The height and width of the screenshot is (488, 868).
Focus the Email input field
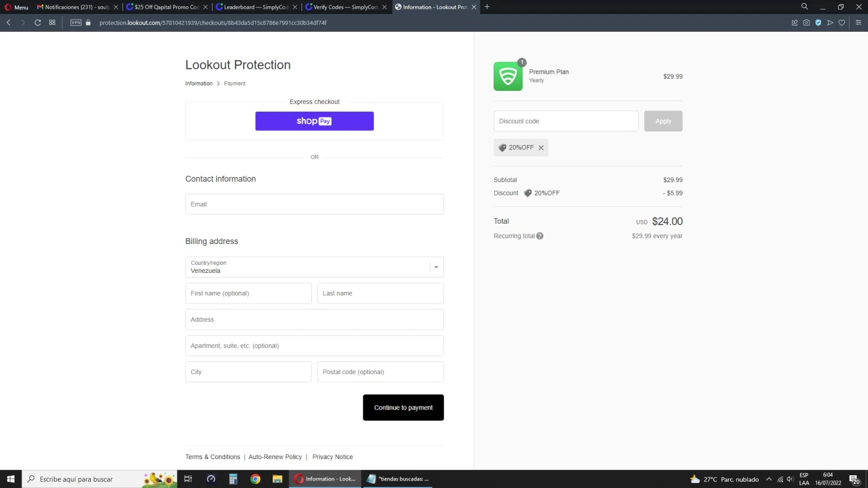tap(314, 204)
